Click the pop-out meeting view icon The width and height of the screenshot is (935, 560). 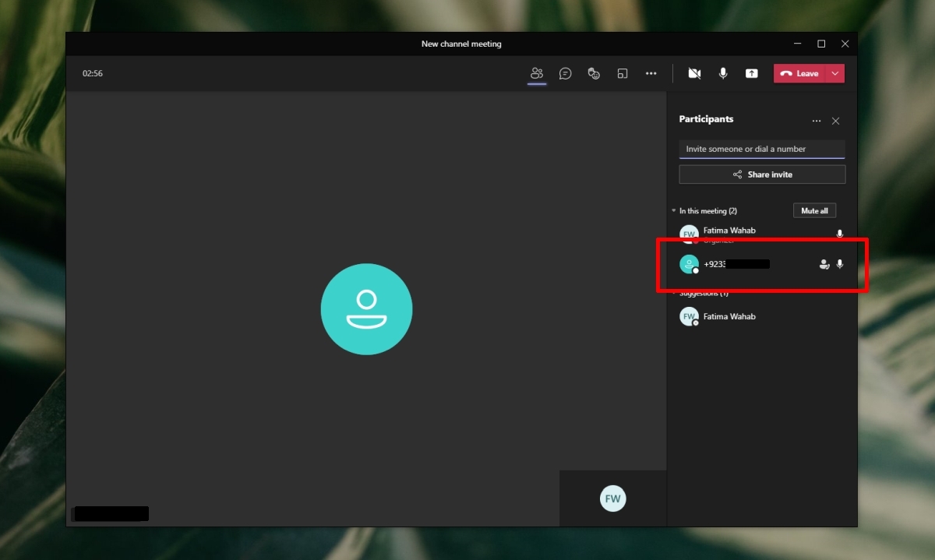click(x=622, y=73)
